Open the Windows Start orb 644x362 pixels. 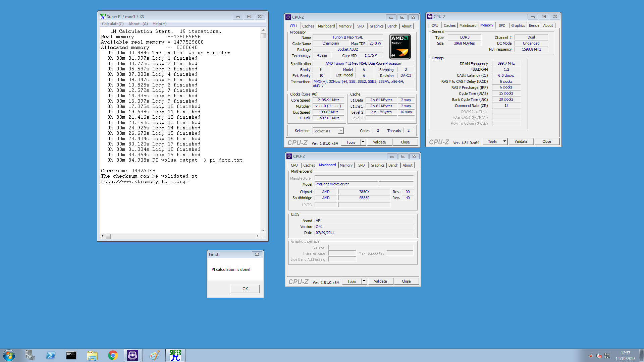pos(9,355)
